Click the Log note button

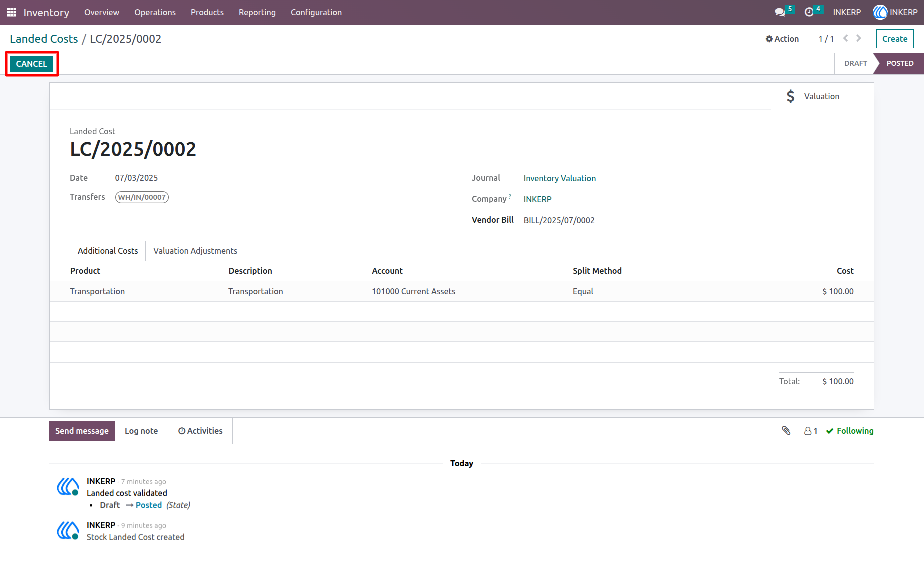pyautogui.click(x=141, y=431)
